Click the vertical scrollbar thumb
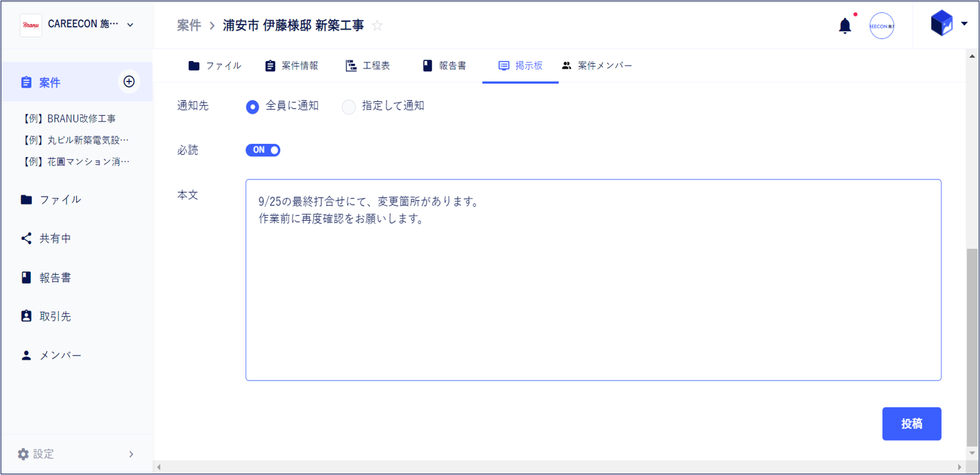980x475 pixels. click(972, 348)
